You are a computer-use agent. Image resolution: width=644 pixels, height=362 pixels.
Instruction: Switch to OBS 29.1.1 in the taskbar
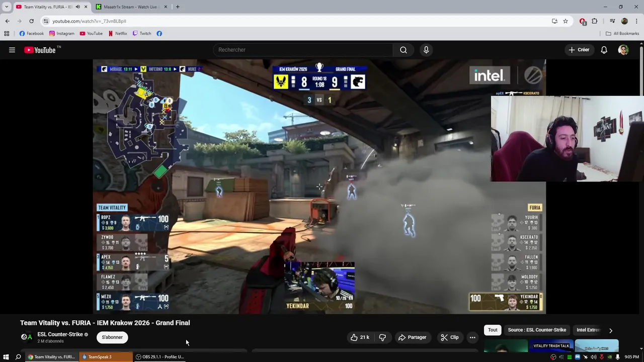[x=160, y=357]
